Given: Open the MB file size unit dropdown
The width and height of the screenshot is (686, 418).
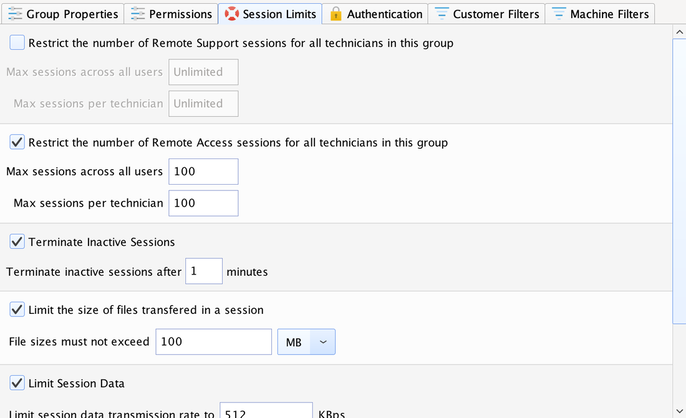Looking at the screenshot, I should point(306,342).
